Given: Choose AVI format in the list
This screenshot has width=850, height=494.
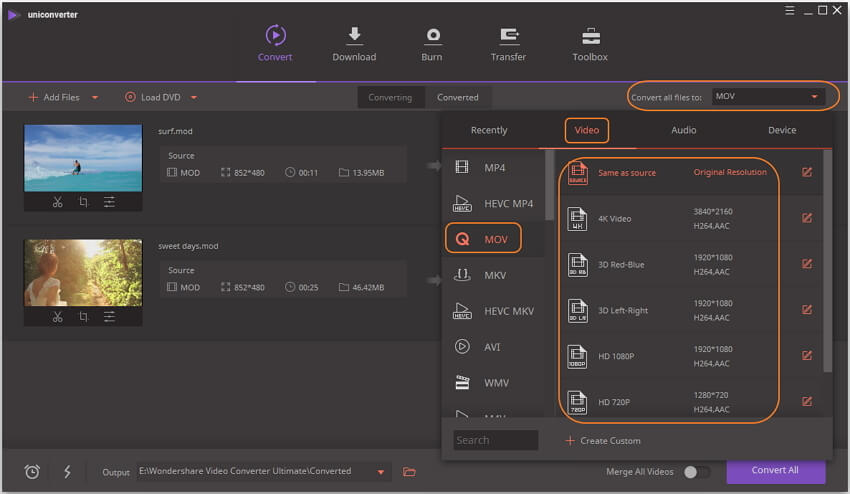Looking at the screenshot, I should point(493,347).
